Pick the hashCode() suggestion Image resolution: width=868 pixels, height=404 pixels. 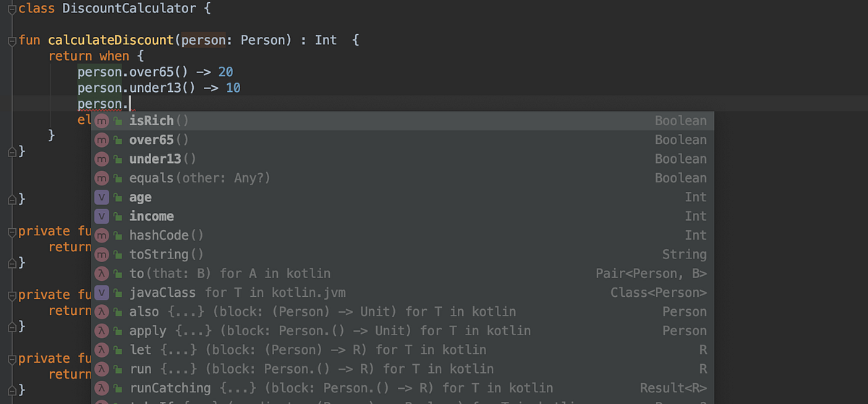tap(402, 235)
